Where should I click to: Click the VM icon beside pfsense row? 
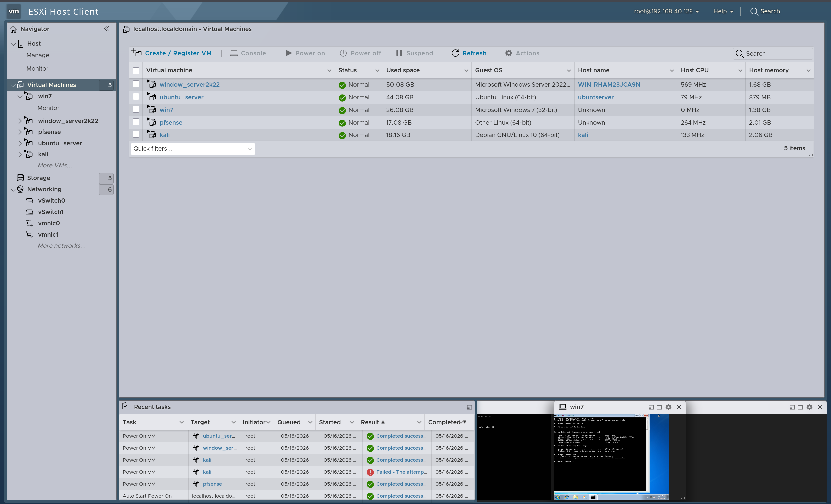(x=152, y=122)
